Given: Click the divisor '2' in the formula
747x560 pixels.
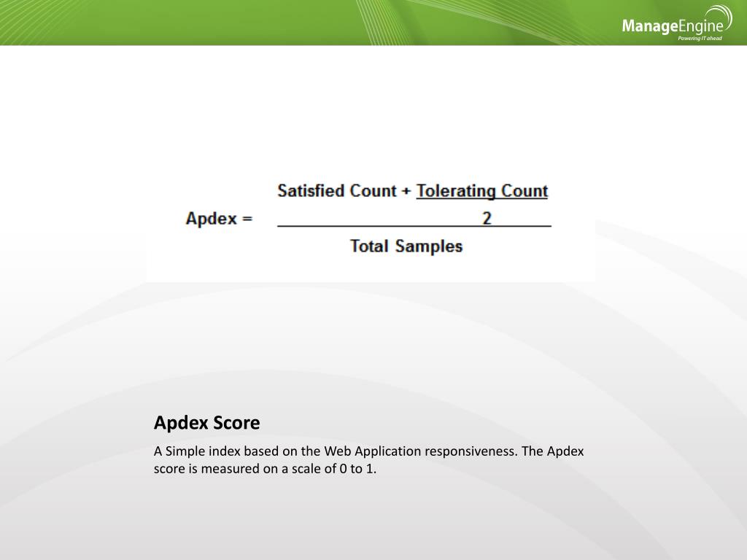Looking at the screenshot, I should [x=487, y=218].
